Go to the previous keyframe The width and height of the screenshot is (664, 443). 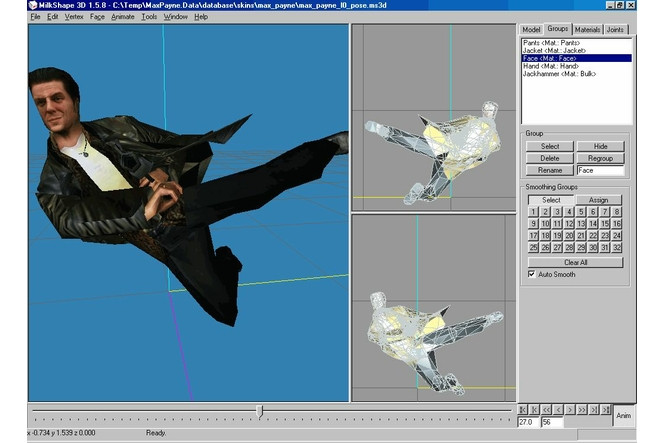[534, 410]
